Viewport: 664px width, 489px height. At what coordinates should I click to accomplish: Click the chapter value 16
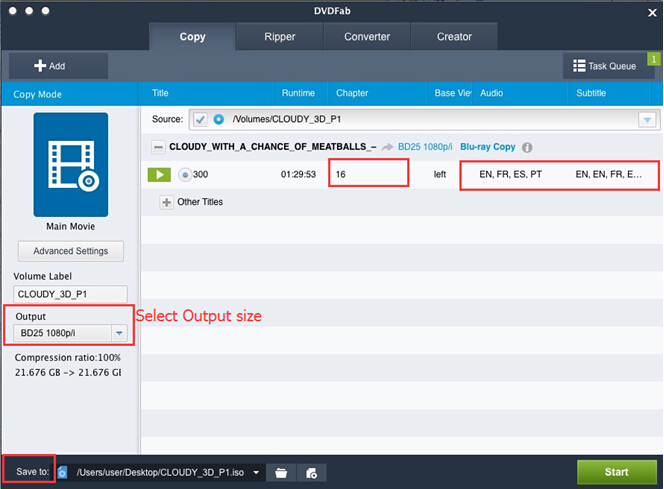pos(341,174)
